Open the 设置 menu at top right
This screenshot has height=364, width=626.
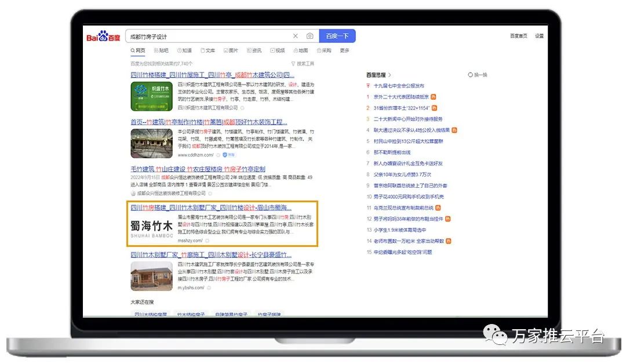click(539, 36)
